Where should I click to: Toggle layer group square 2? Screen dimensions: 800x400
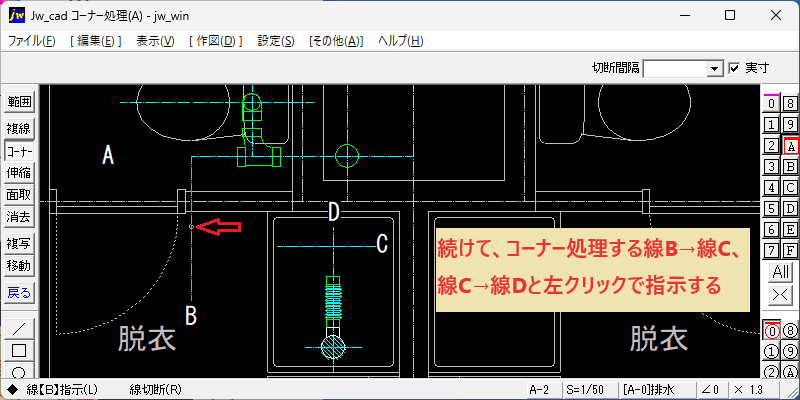pos(771,146)
